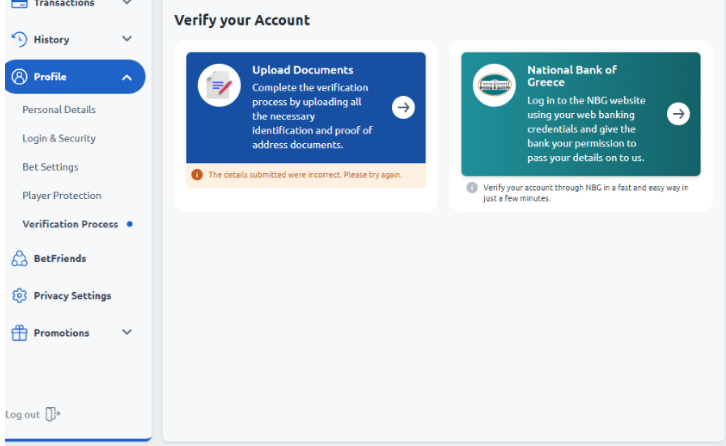Click the National Bank of Greece logo

(493, 86)
